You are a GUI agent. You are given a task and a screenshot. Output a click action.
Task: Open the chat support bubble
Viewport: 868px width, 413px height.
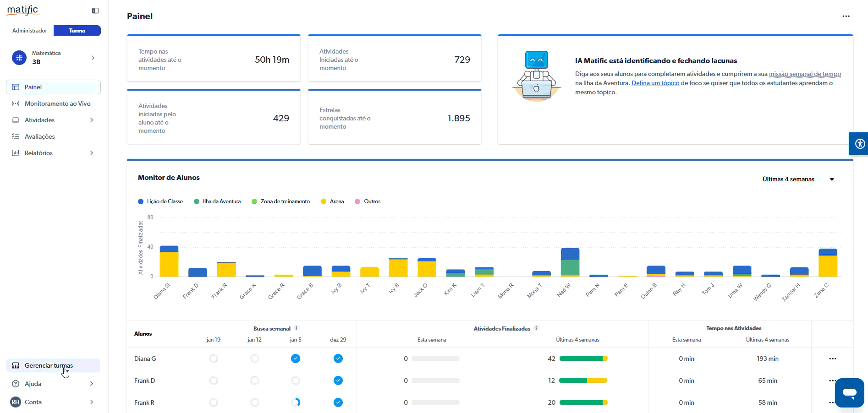pos(849,392)
